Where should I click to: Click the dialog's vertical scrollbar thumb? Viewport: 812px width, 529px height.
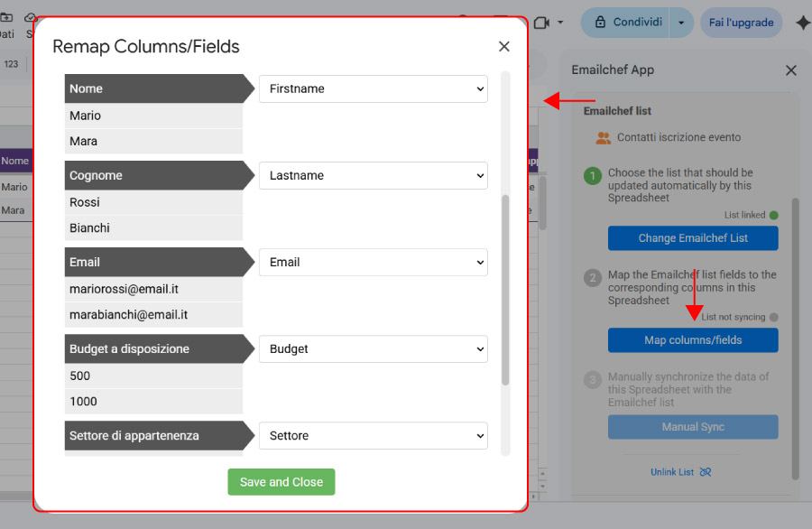pyautogui.click(x=505, y=289)
